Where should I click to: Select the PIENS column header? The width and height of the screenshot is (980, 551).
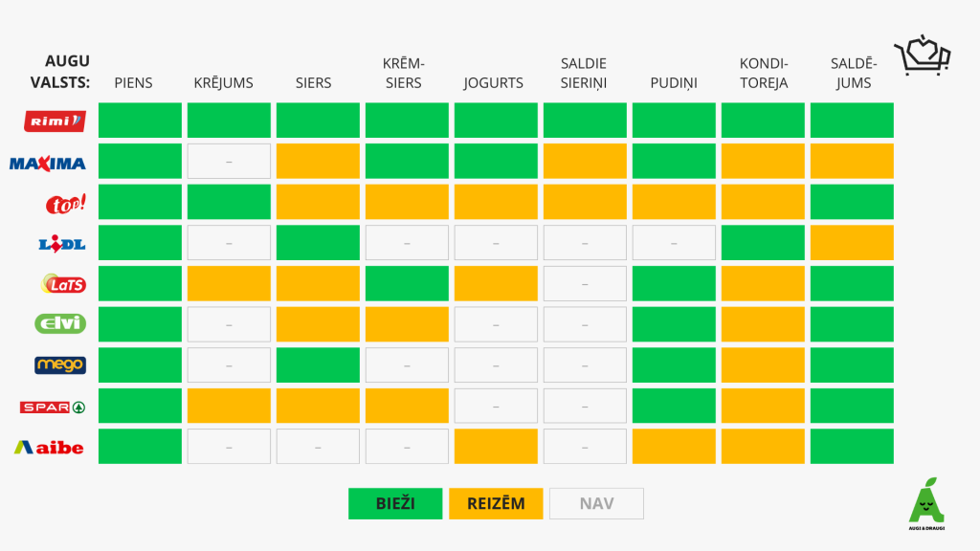pos(133,82)
